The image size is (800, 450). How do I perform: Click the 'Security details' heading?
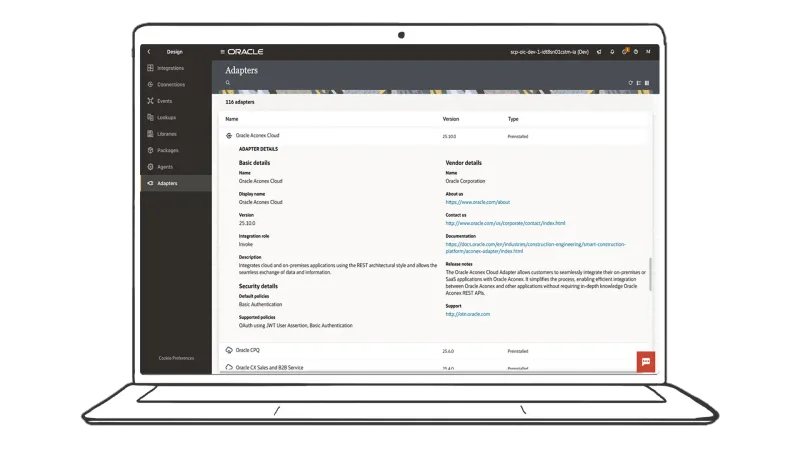[x=258, y=286]
